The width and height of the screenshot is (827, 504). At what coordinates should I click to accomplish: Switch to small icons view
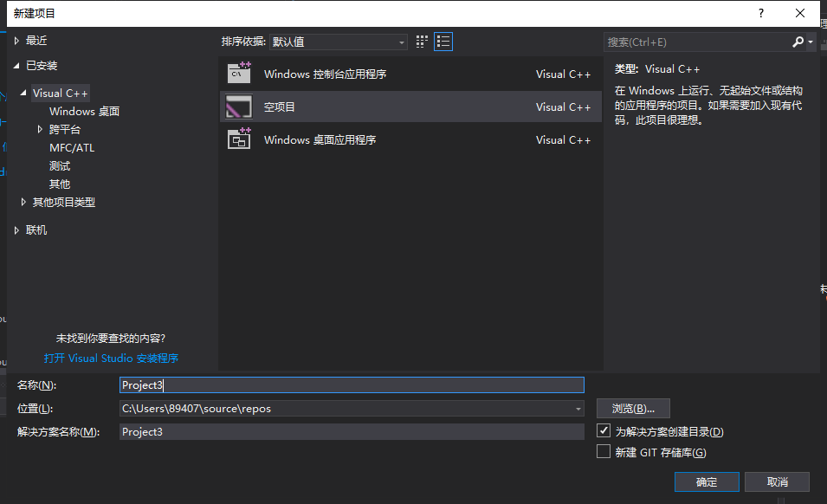pos(423,42)
